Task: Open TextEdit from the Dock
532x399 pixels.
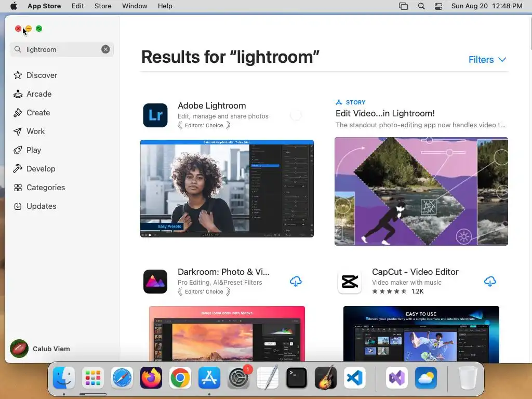Action: 268,378
